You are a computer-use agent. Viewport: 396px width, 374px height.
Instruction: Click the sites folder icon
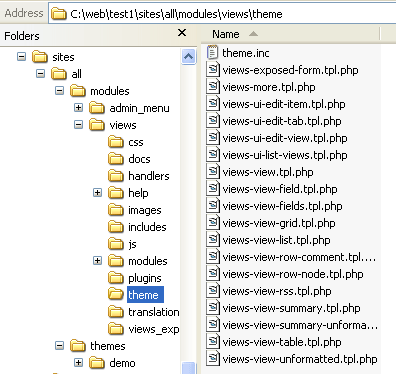click(40, 57)
